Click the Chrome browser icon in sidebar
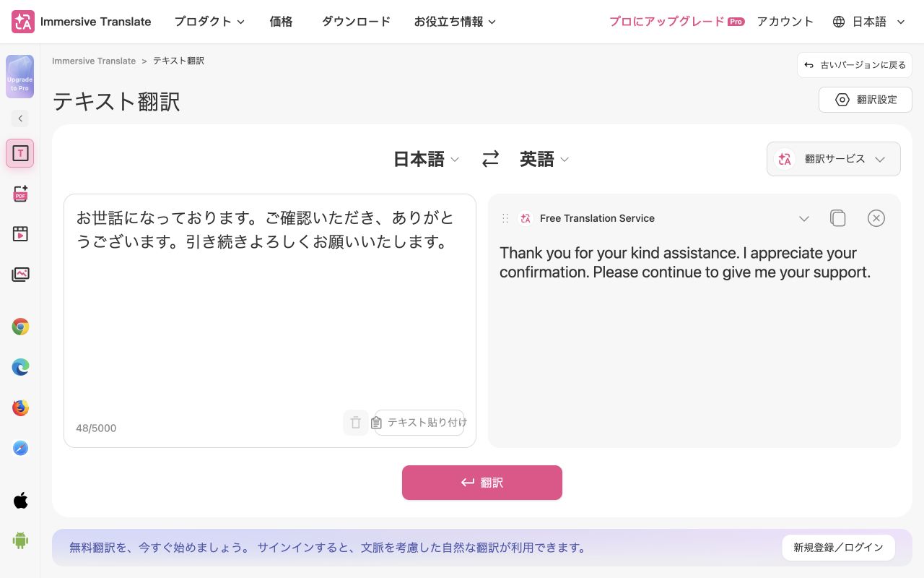 pyautogui.click(x=20, y=327)
